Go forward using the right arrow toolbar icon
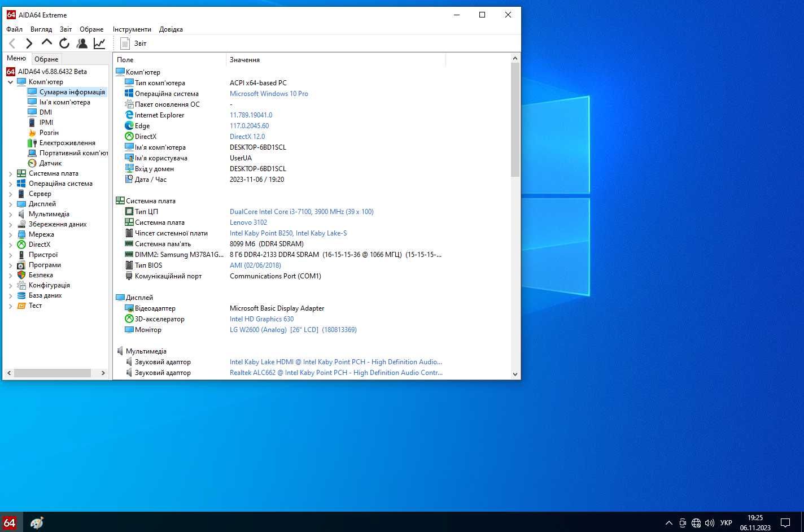Screen dimensions: 804x532 point(29,43)
